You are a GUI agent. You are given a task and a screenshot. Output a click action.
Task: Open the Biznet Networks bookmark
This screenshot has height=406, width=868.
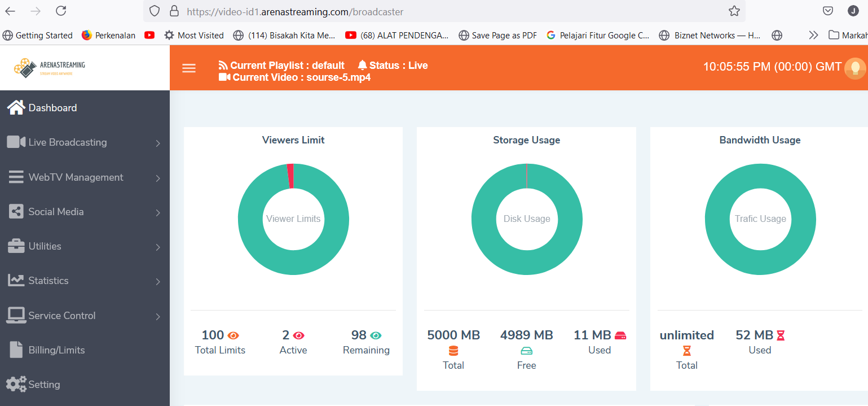[710, 35]
